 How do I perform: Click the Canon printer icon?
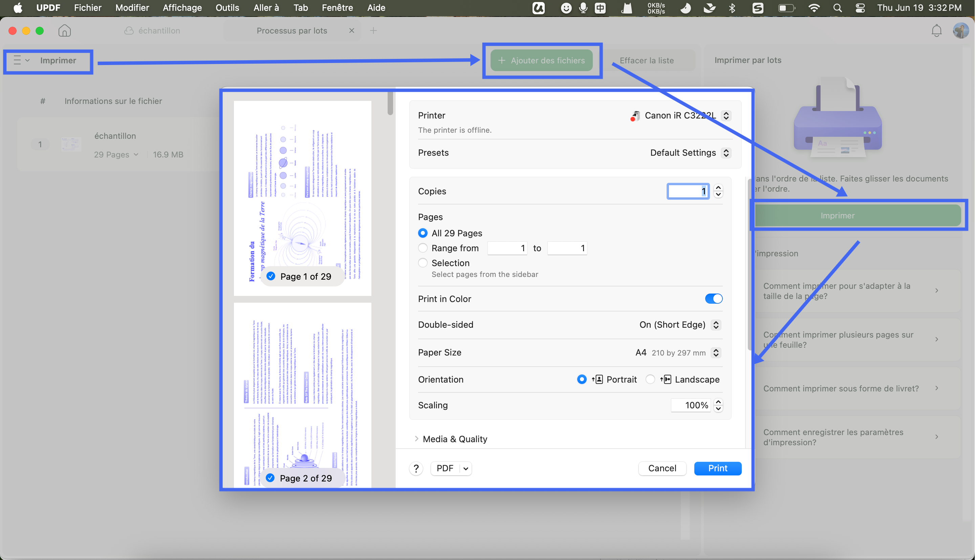(x=635, y=115)
